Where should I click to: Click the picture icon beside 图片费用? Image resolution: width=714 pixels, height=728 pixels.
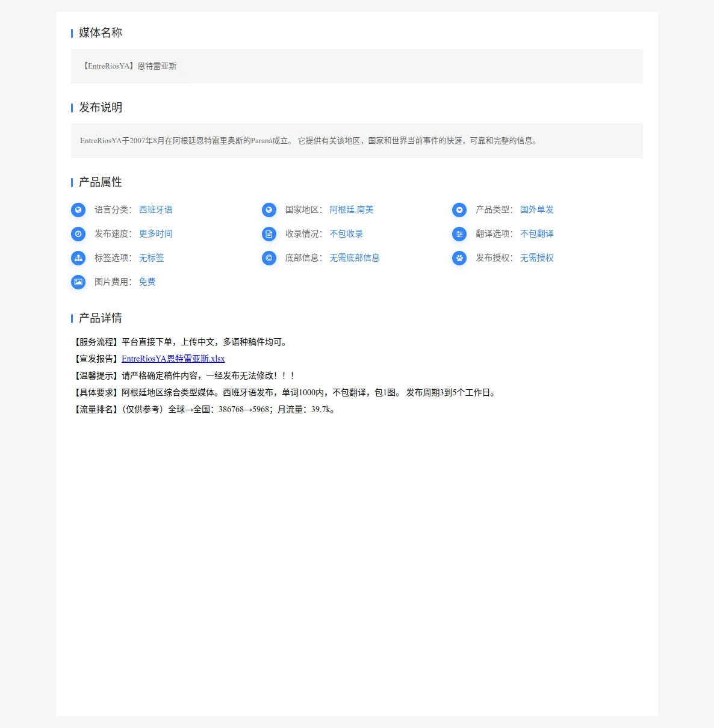pos(78,282)
